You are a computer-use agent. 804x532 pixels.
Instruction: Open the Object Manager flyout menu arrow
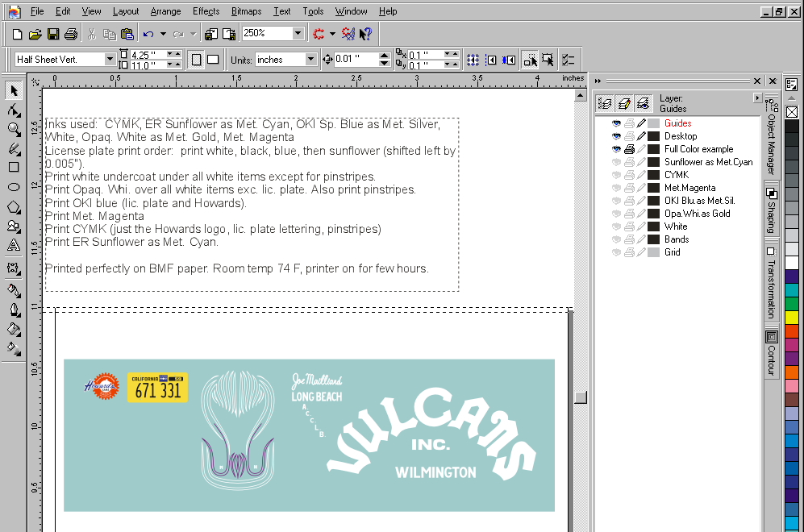pyautogui.click(x=757, y=98)
